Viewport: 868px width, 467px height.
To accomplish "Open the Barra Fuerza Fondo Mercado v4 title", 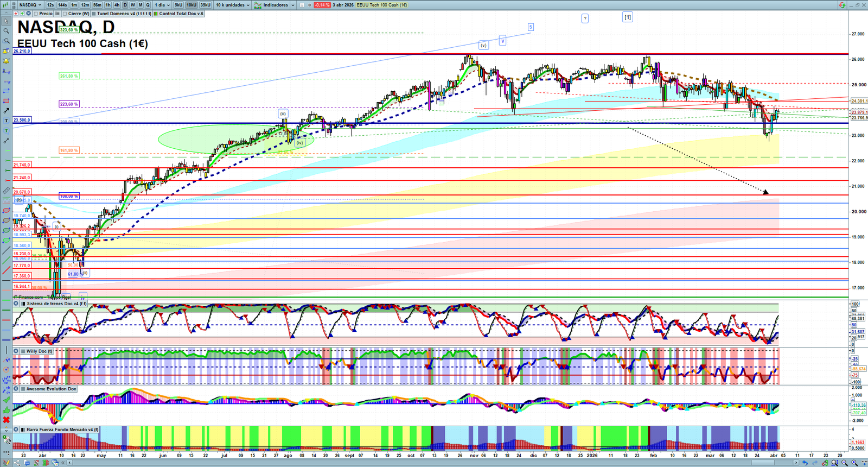I will (x=63, y=430).
